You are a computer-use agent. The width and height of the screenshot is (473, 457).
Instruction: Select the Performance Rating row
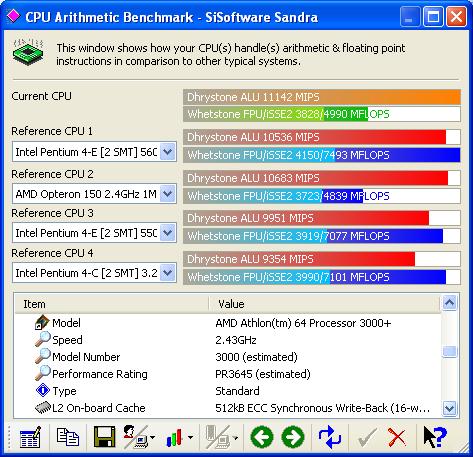tap(228, 374)
